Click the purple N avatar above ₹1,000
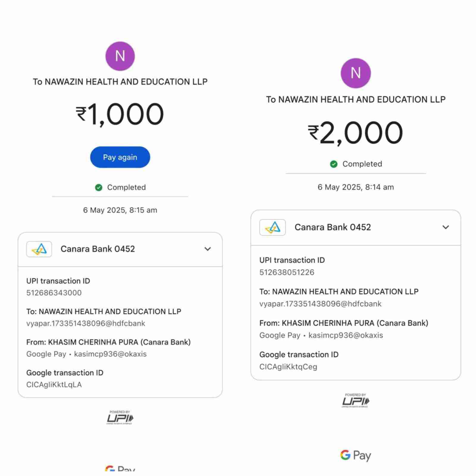Image resolution: width=476 pixels, height=476 pixels. pyautogui.click(x=120, y=56)
